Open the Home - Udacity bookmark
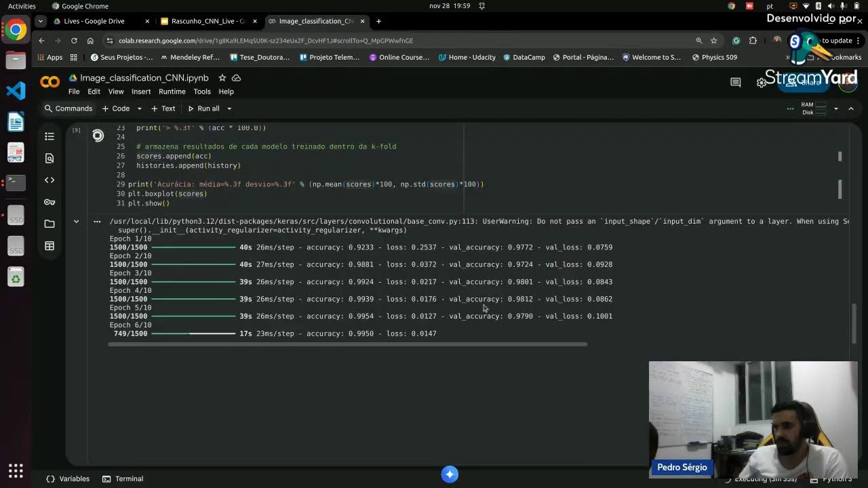 coord(467,58)
